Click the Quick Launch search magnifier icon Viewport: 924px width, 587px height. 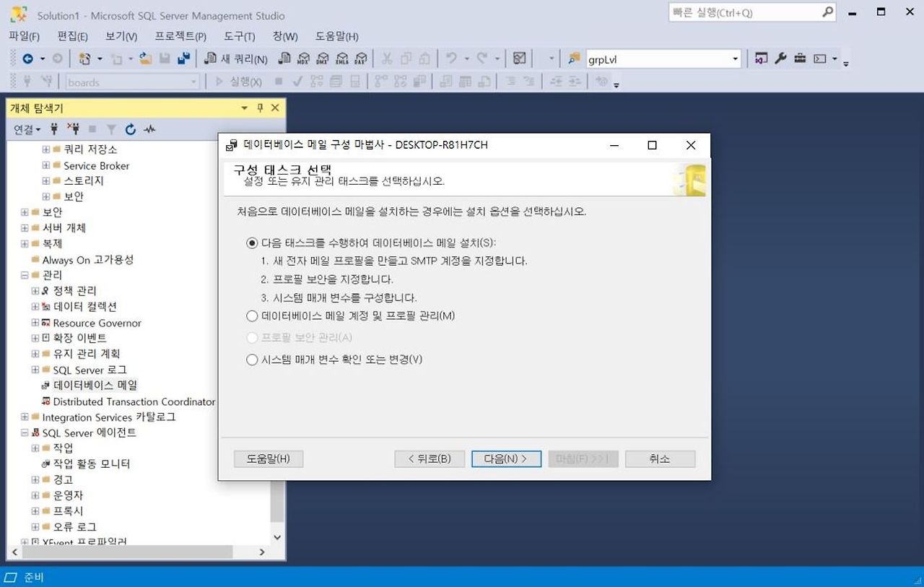point(828,12)
